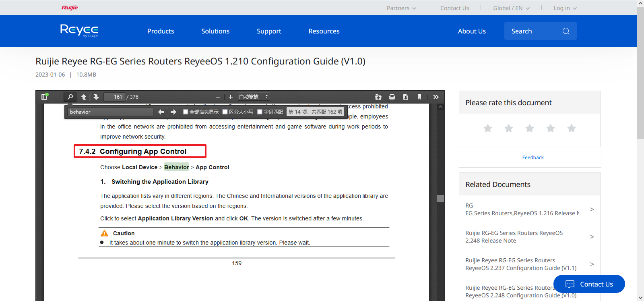Viewport: 644px width, 301px height.
Task: Enable highlight all matches checkbox
Action: pos(186,112)
